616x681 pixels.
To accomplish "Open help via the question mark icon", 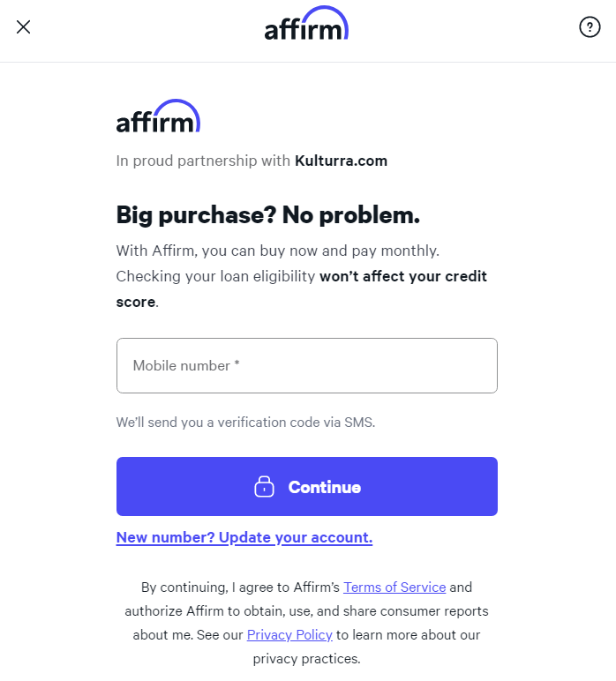I will click(x=590, y=26).
